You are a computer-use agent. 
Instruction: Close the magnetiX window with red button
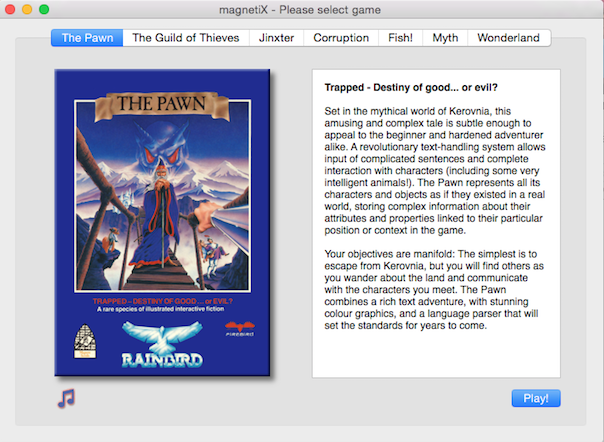[10, 9]
